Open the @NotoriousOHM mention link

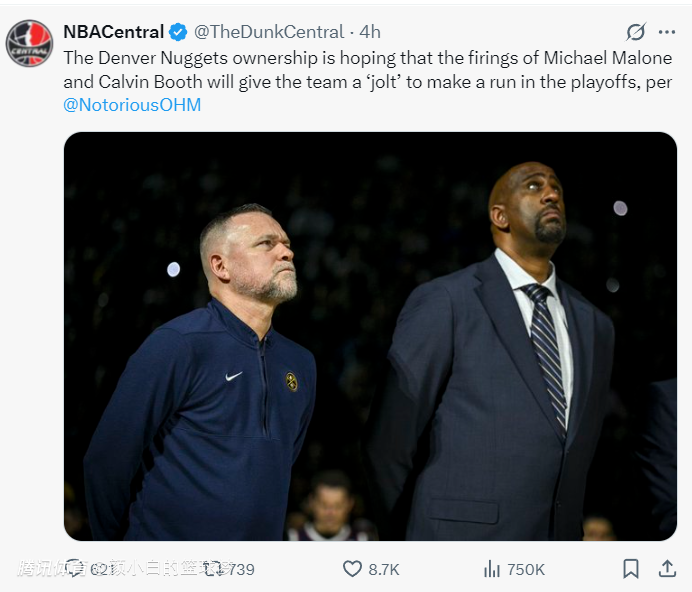click(x=132, y=105)
